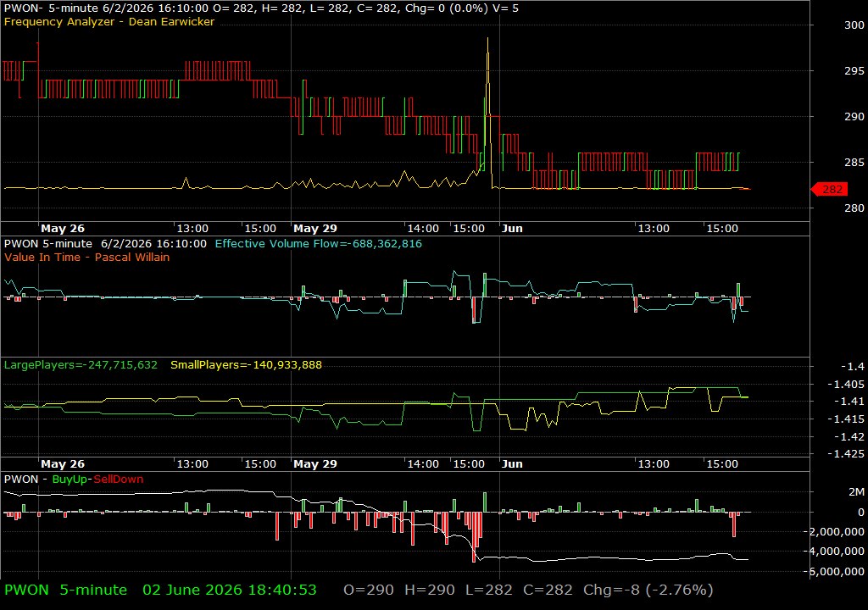
Task: Click the 'C=282' status bar value
Action: coord(548,590)
